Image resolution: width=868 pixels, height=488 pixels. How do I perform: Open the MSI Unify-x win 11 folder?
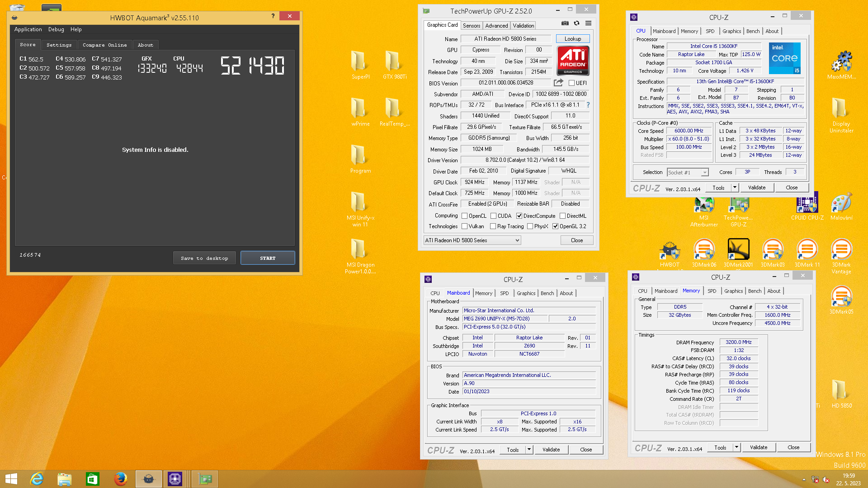(x=360, y=209)
